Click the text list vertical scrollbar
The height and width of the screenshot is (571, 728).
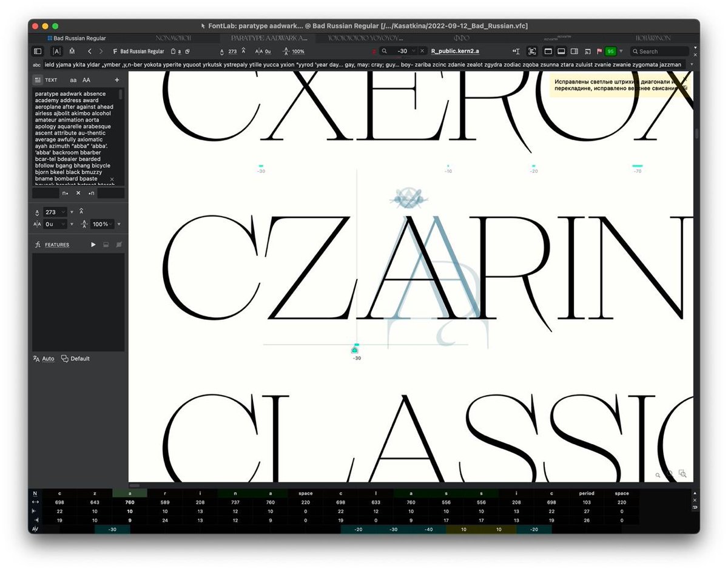pyautogui.click(x=121, y=94)
